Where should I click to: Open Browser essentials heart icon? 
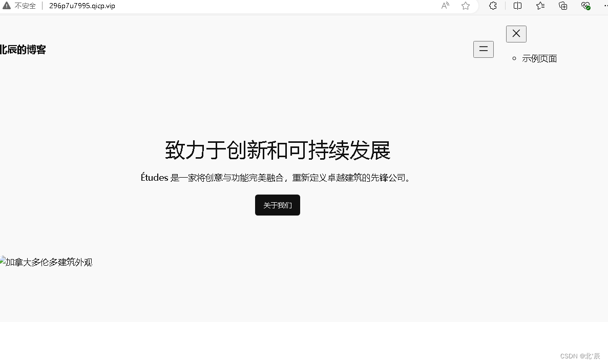585,6
